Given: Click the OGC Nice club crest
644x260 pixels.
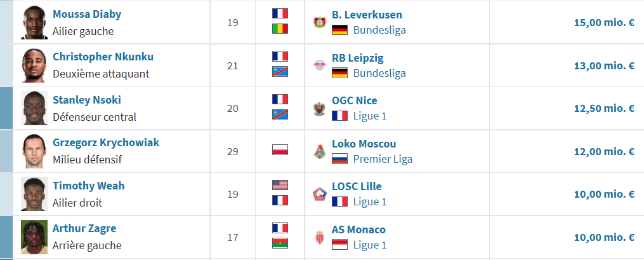Looking at the screenshot, I should 319,108.
